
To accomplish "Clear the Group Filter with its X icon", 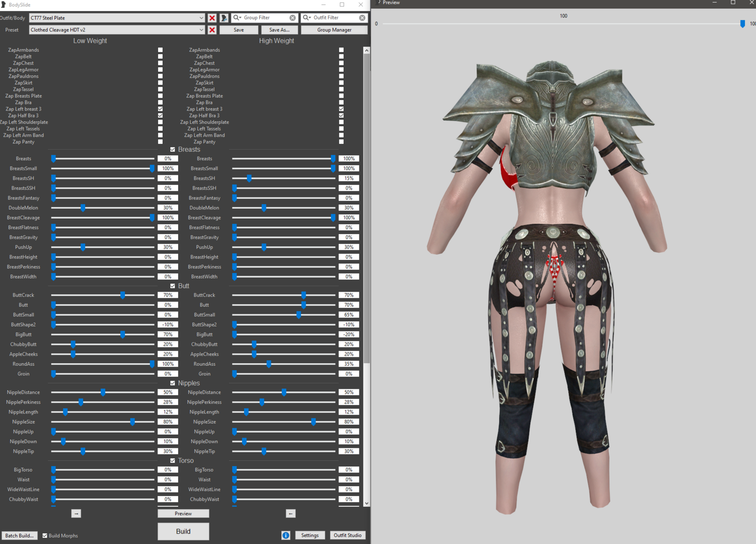I will [292, 18].
